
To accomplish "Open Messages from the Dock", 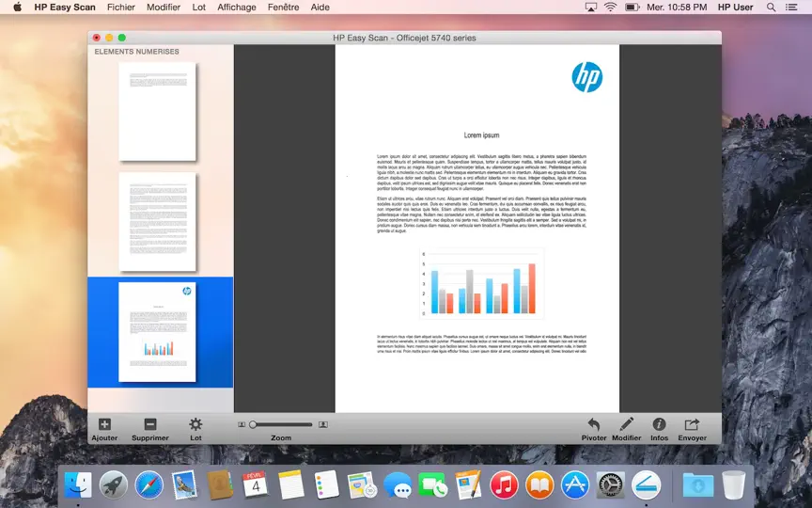I will [x=398, y=485].
